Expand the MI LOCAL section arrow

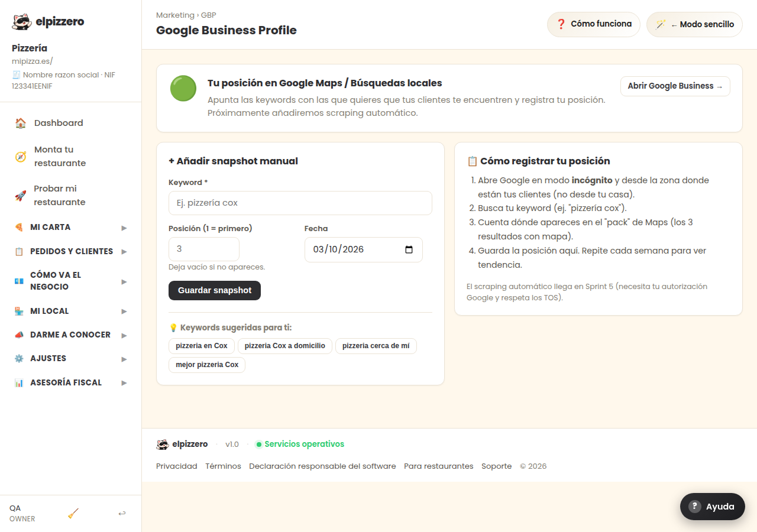(124, 312)
